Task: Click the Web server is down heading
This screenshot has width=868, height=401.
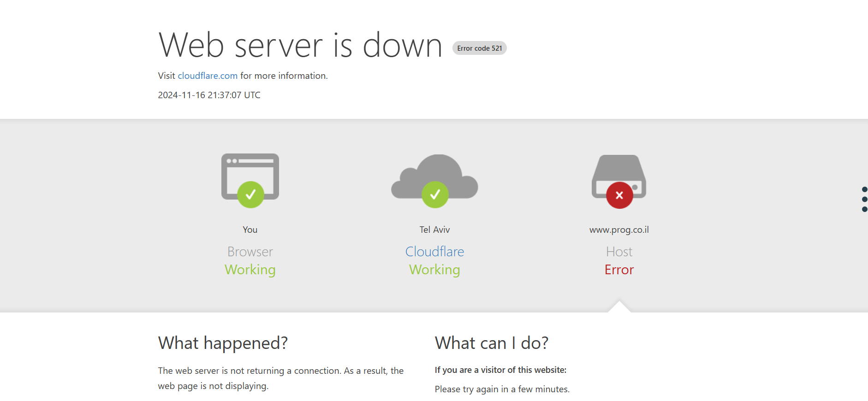Action: (x=300, y=45)
